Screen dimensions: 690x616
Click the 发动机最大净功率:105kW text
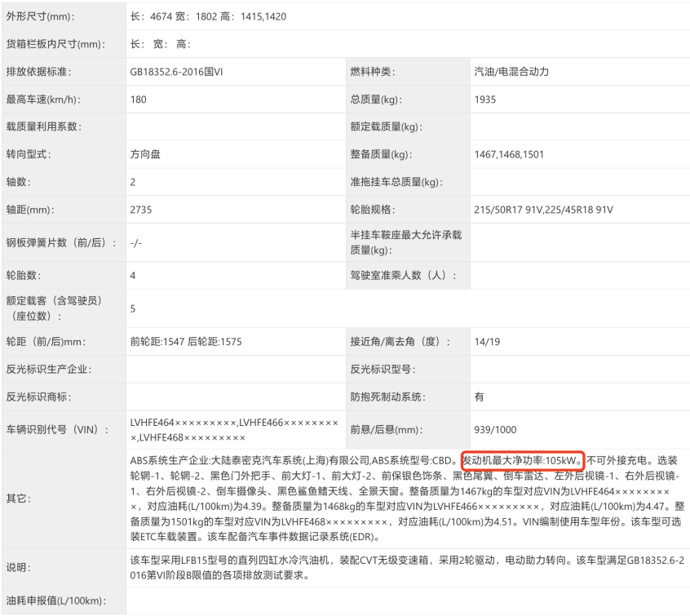tap(522, 460)
